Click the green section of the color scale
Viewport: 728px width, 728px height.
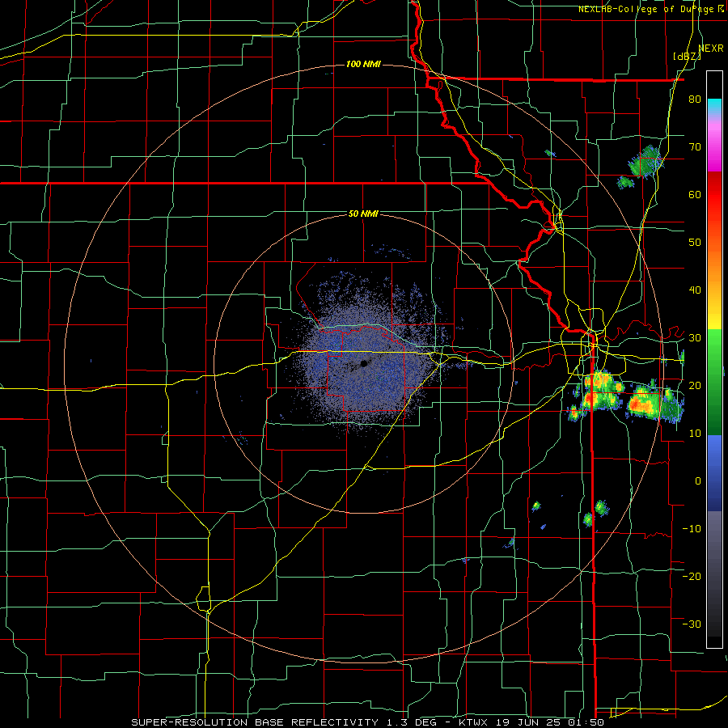click(714, 382)
